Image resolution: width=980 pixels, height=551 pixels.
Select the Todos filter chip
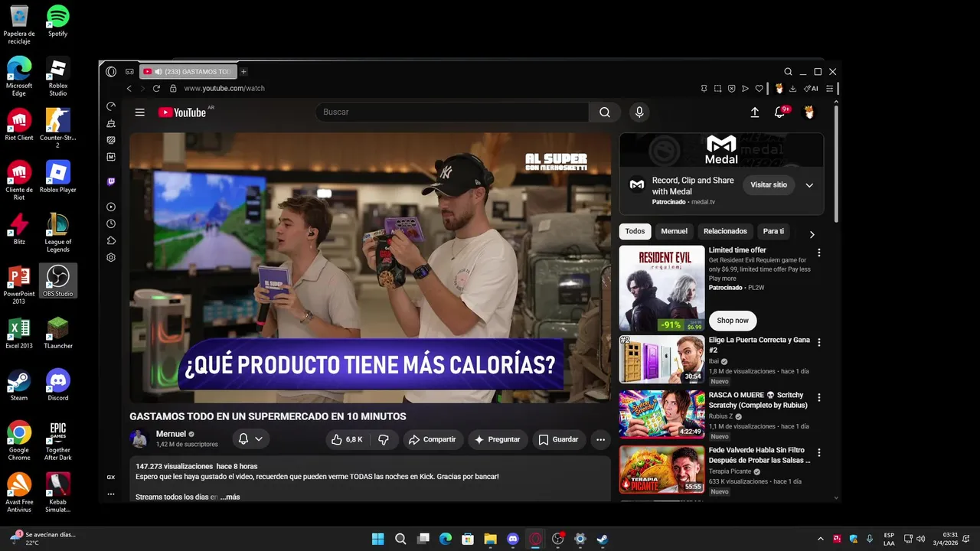click(635, 231)
